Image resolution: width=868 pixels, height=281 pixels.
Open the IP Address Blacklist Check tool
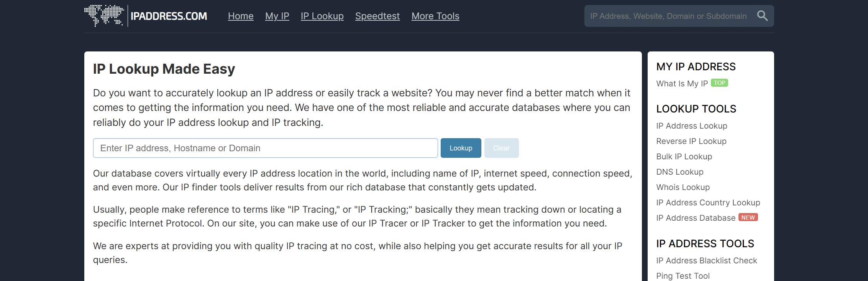click(707, 260)
